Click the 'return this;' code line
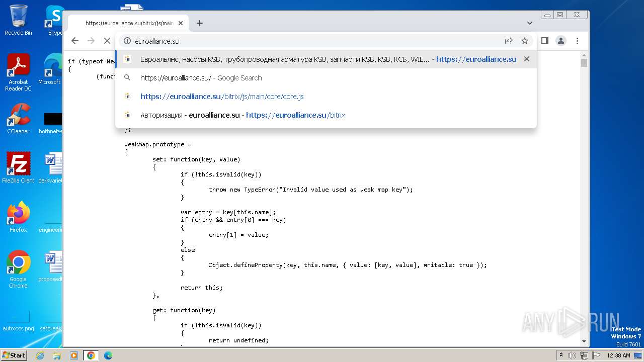644x362 pixels. 202,288
